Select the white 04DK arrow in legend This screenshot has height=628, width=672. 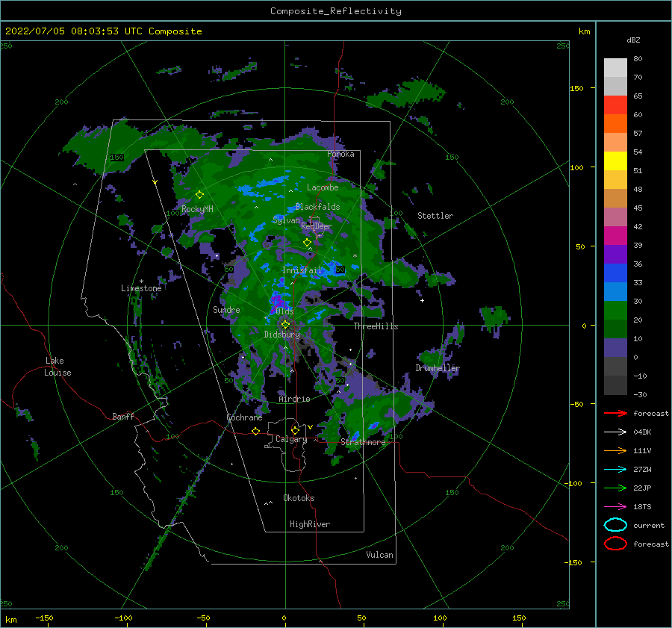click(x=615, y=432)
